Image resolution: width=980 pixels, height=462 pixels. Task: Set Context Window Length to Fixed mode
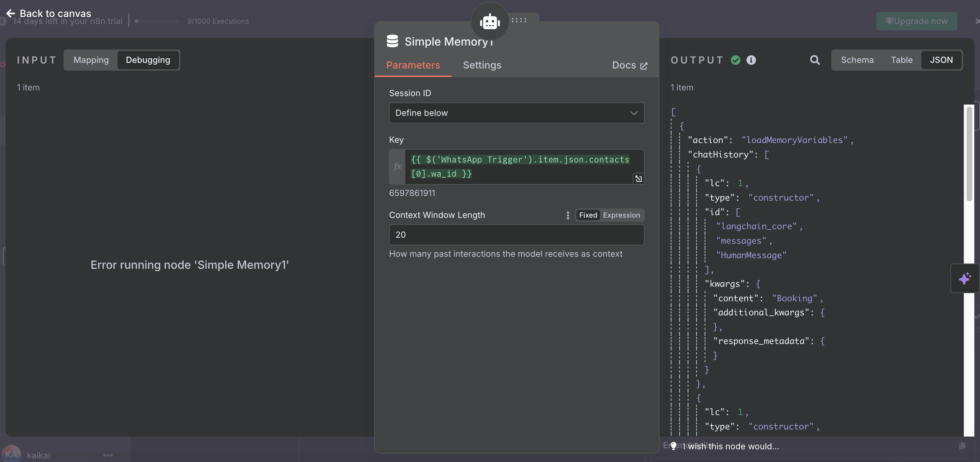click(588, 215)
